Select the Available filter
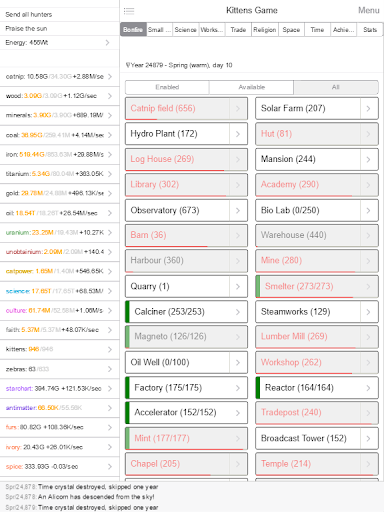Screen dimensions: 384x512 [252, 87]
